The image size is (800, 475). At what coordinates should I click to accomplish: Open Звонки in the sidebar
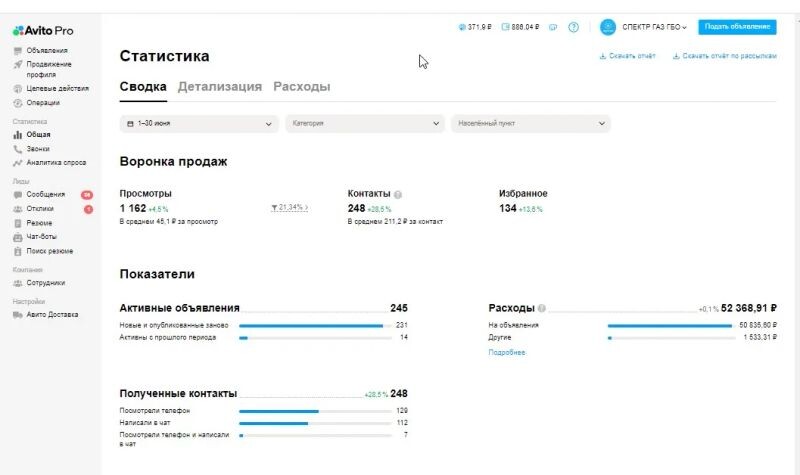(x=38, y=148)
